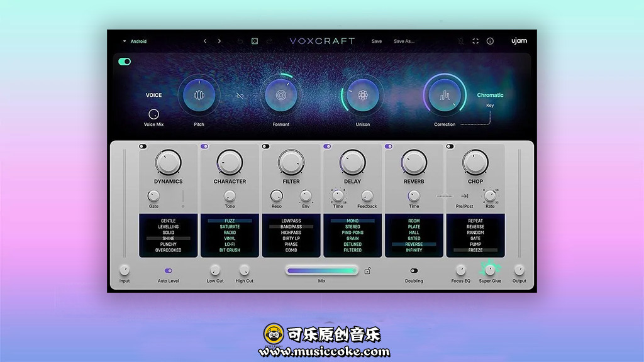Click the Save button

[377, 41]
